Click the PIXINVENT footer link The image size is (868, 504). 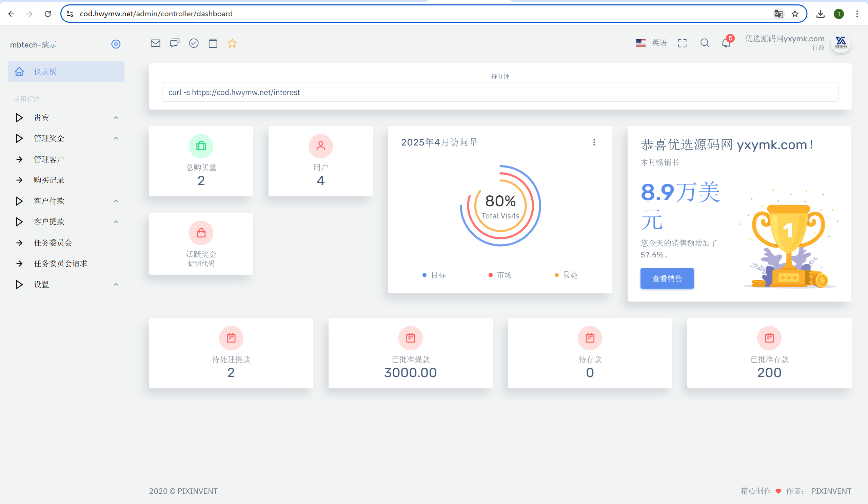pyautogui.click(x=831, y=491)
